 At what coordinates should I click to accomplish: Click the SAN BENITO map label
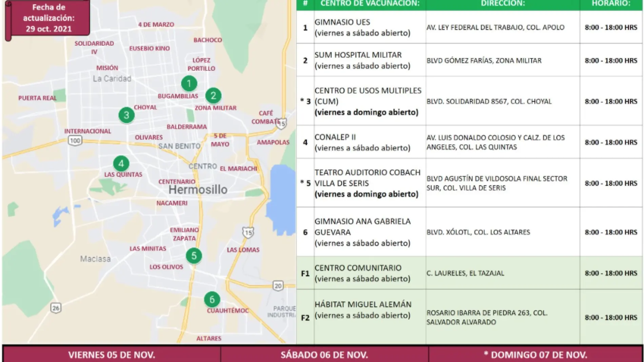coord(179,146)
